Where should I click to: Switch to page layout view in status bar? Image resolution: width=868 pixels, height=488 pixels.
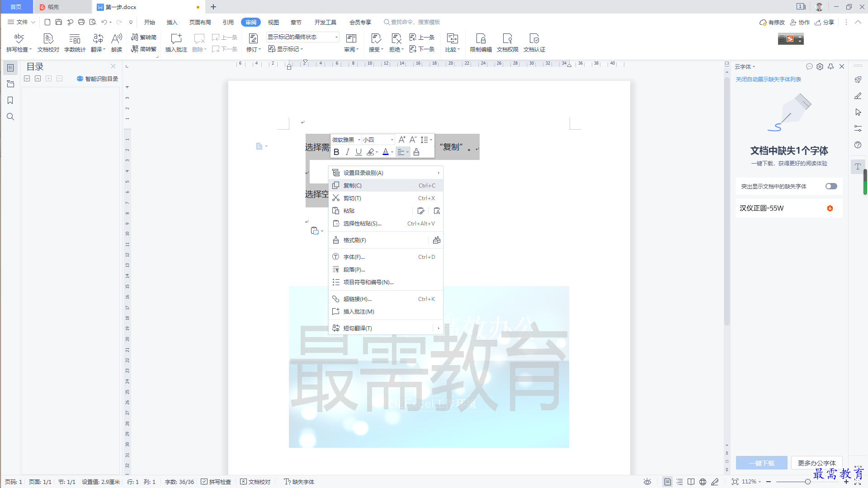tap(668, 482)
